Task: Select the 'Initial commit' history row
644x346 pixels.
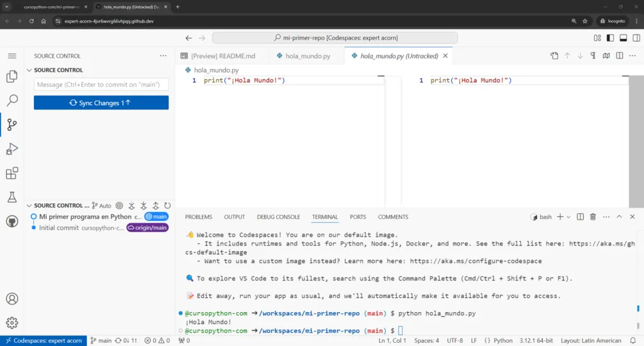Action: 99,228
